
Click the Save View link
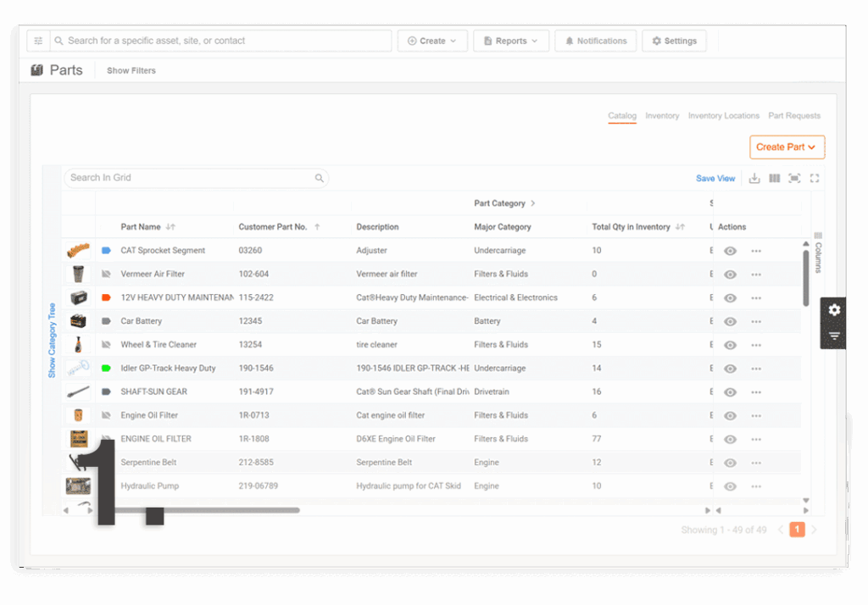point(715,178)
